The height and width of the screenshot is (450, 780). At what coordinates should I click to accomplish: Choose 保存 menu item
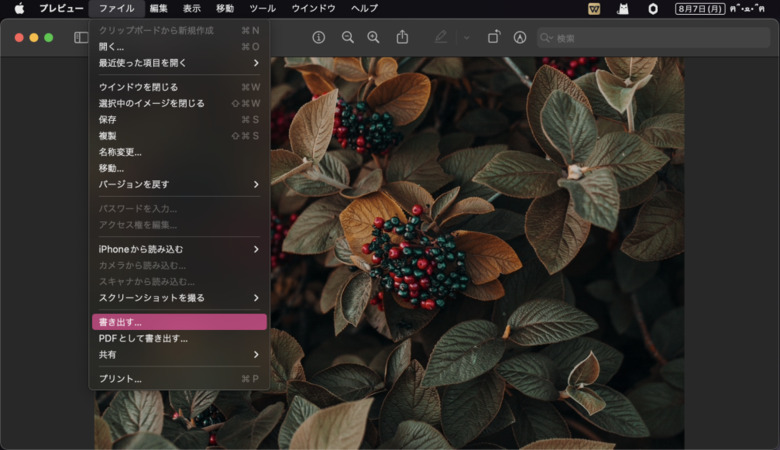point(179,119)
